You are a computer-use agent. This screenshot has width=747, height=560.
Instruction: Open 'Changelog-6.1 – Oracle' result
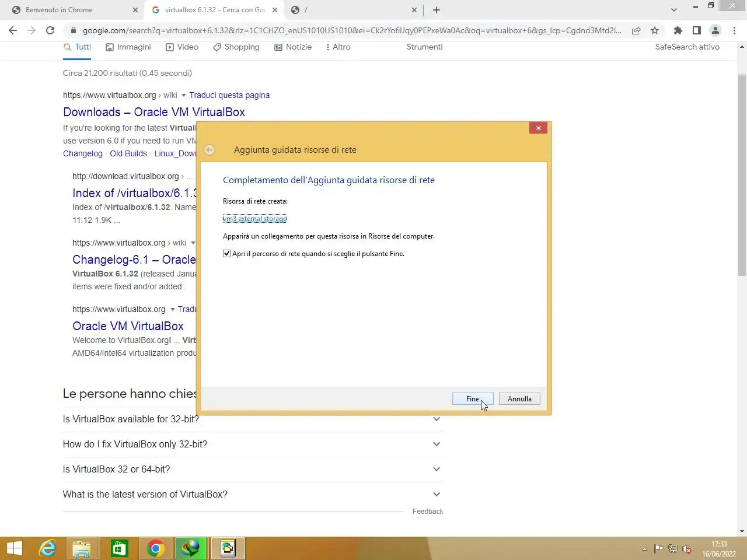[134, 260]
